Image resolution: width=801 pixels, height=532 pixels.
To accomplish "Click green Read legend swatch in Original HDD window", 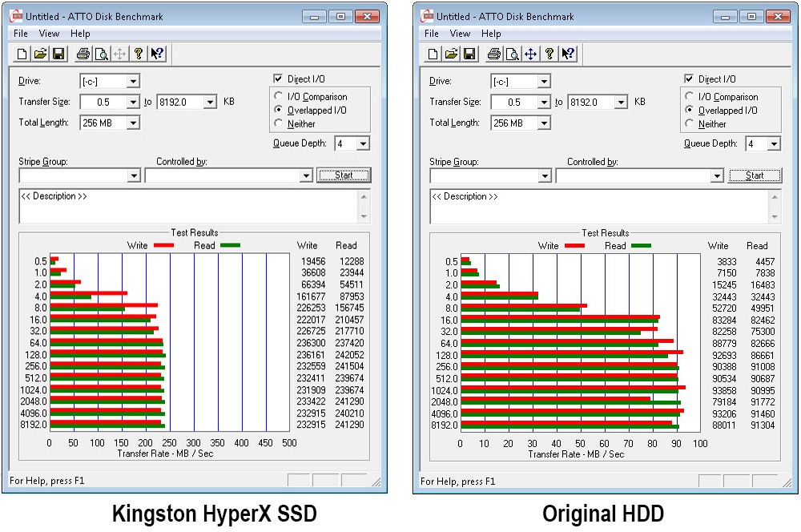I will (x=641, y=246).
